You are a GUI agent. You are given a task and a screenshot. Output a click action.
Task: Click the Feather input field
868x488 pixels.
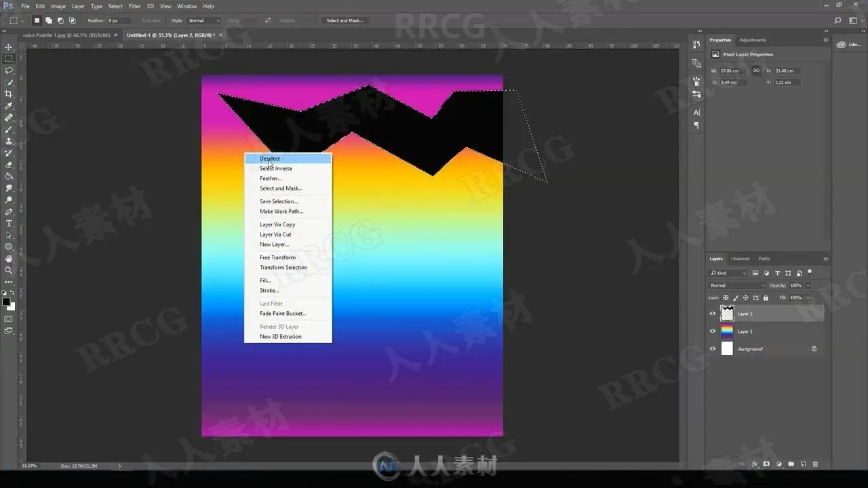[119, 21]
